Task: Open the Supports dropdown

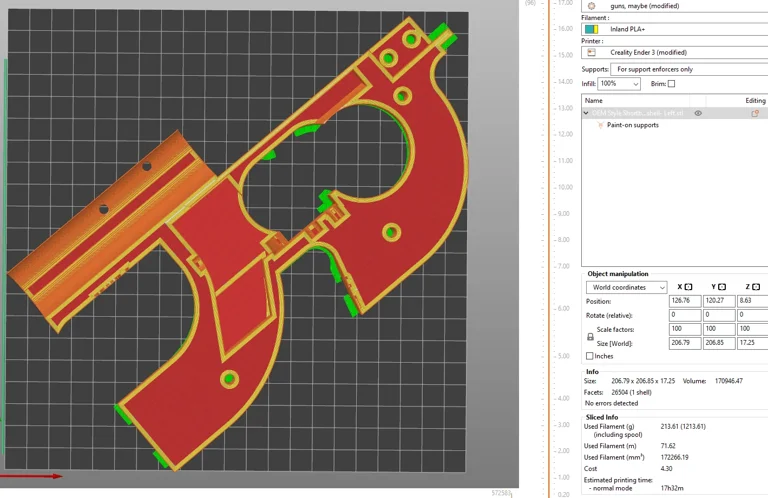Action: (x=688, y=69)
